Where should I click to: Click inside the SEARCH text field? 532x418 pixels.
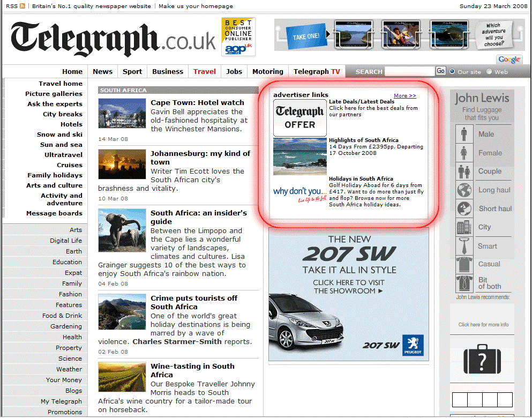(x=410, y=71)
